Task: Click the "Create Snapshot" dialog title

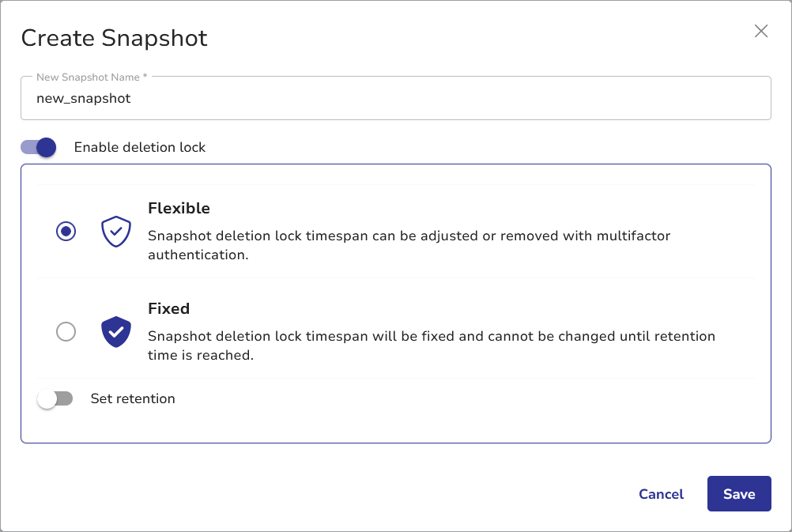Action: pos(114,38)
